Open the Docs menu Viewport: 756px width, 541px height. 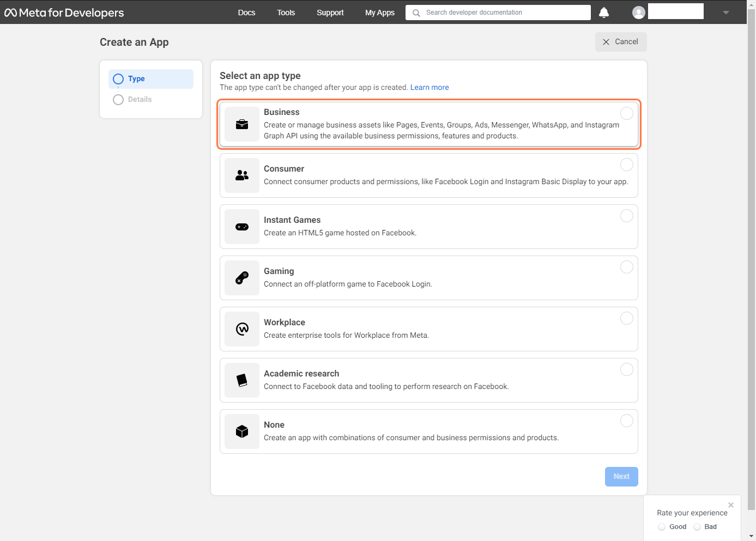(246, 13)
